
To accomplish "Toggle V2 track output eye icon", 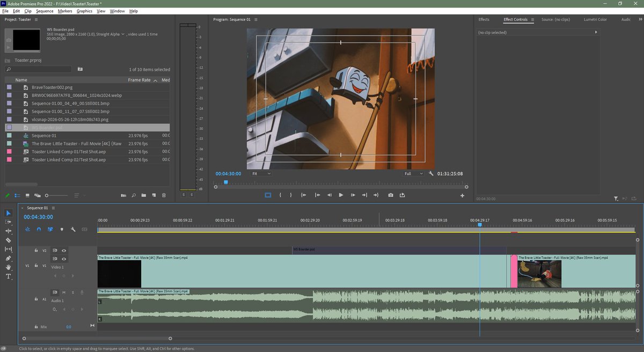I will click(64, 251).
